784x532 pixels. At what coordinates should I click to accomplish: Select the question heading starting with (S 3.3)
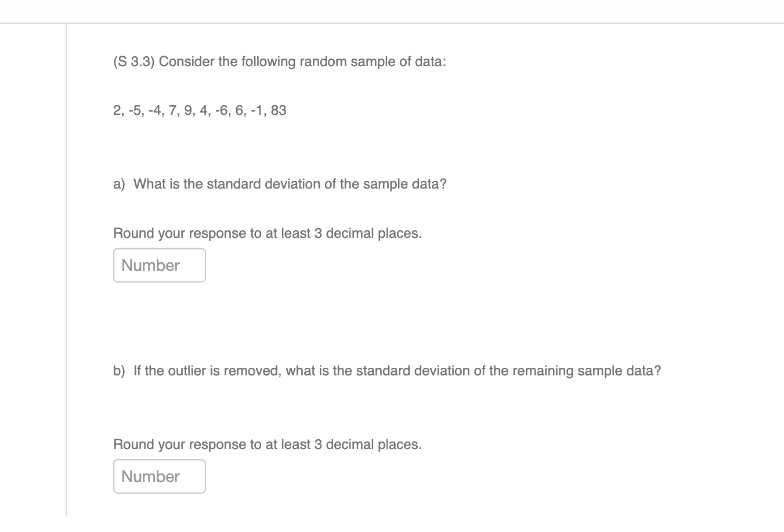point(279,61)
